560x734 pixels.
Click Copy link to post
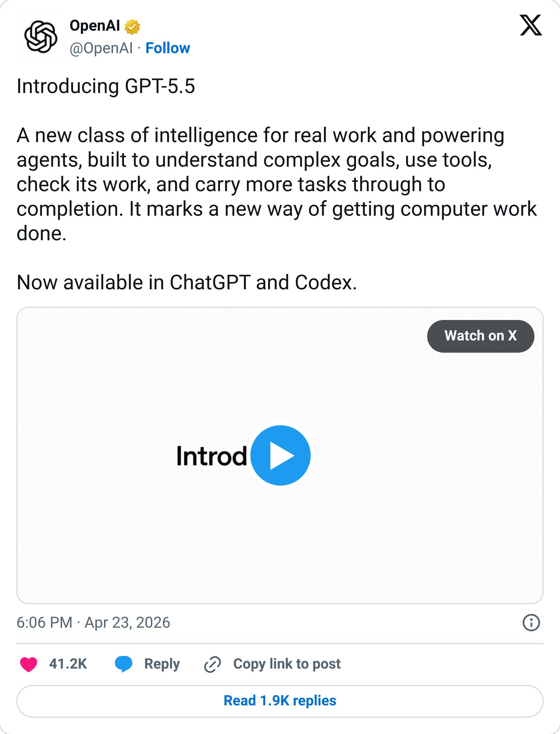point(287,663)
